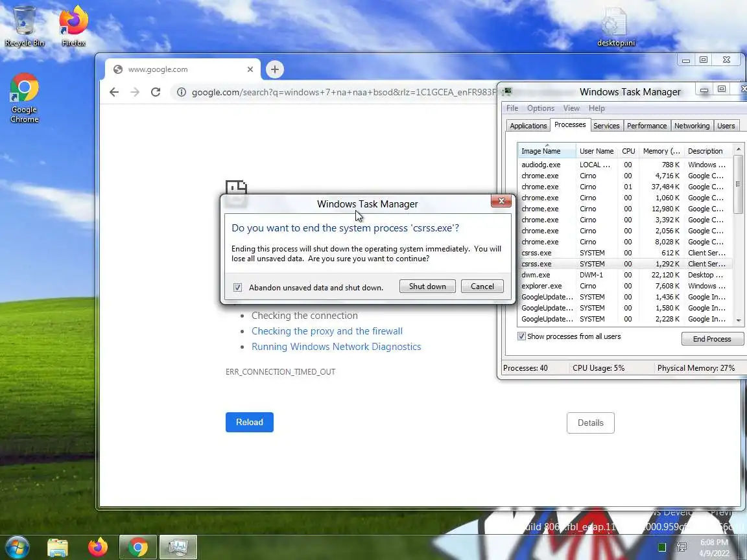Toggle Show processes from all users
The width and height of the screenshot is (747, 560).
click(x=521, y=336)
